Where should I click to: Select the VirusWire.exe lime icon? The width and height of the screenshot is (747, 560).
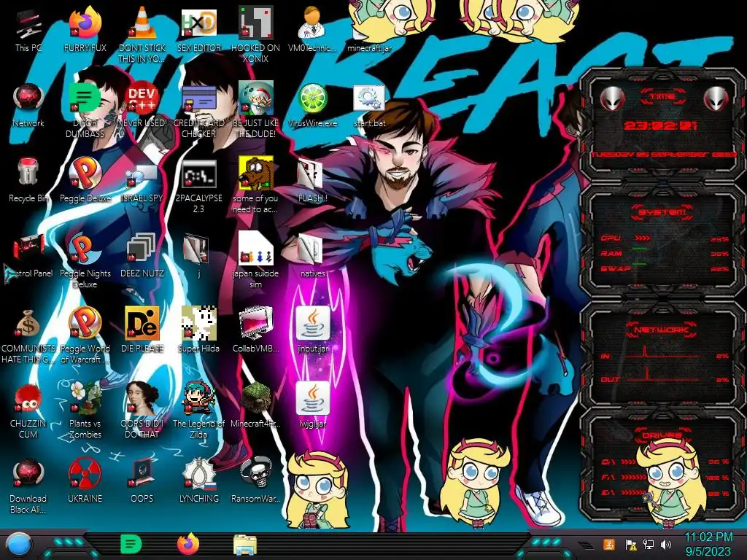tap(312, 98)
